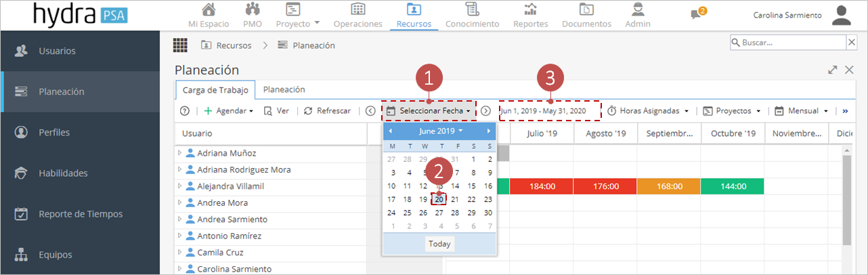Switch to the Planeación tab

(x=284, y=89)
